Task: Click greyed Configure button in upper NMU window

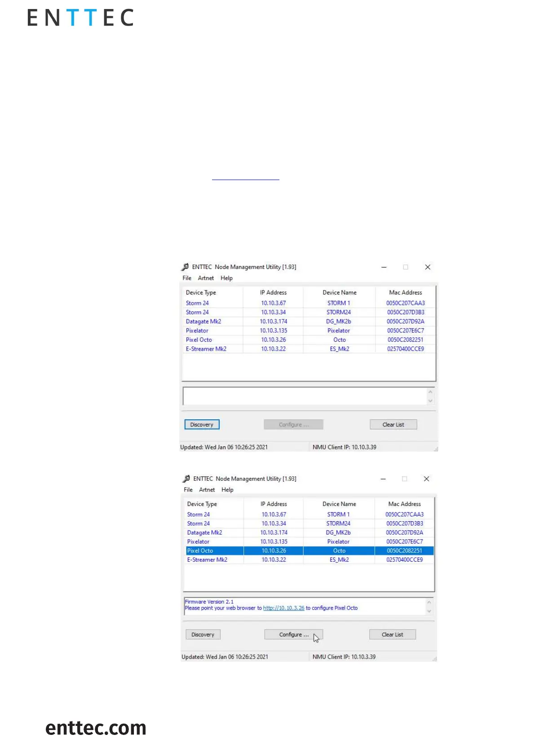Action: tap(293, 425)
